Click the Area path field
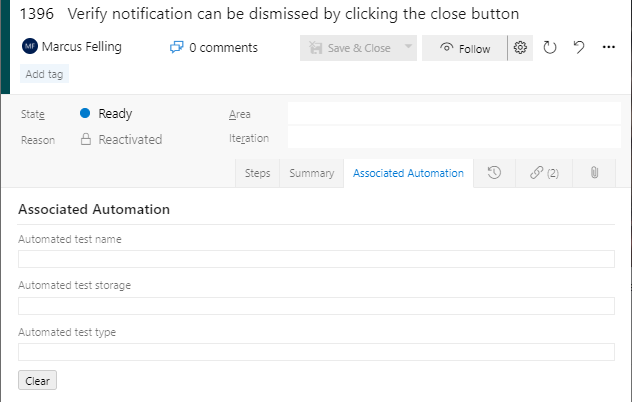 click(454, 114)
